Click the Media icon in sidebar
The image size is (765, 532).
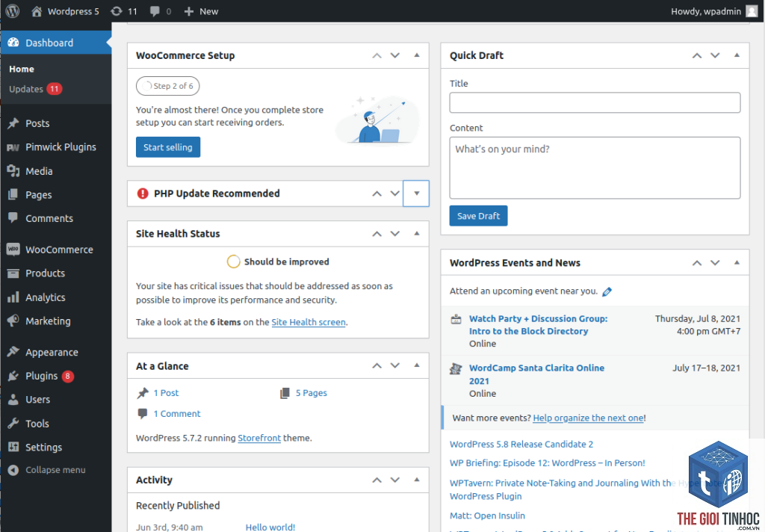pos(13,171)
